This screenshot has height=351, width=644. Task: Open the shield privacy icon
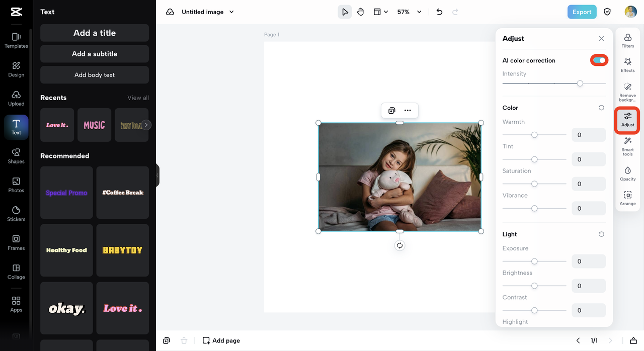[607, 12]
